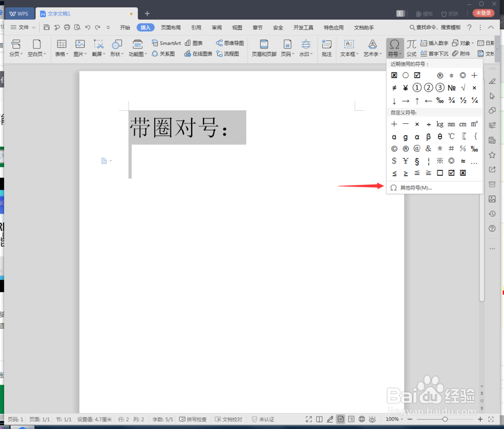This screenshot has height=429, width=504.
Task: Expand the text box (文本框) dropdown
Action: [357, 54]
